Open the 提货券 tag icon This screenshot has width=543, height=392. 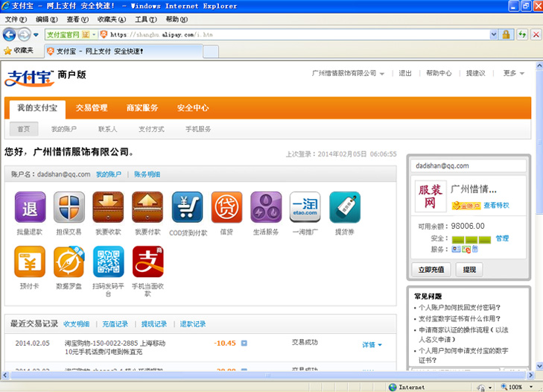pos(345,207)
